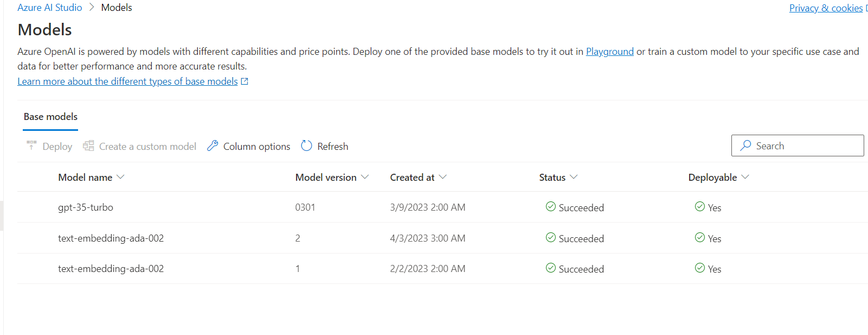
Task: Click the Succeeded status icon for gpt-35-turbo
Action: tap(550, 207)
